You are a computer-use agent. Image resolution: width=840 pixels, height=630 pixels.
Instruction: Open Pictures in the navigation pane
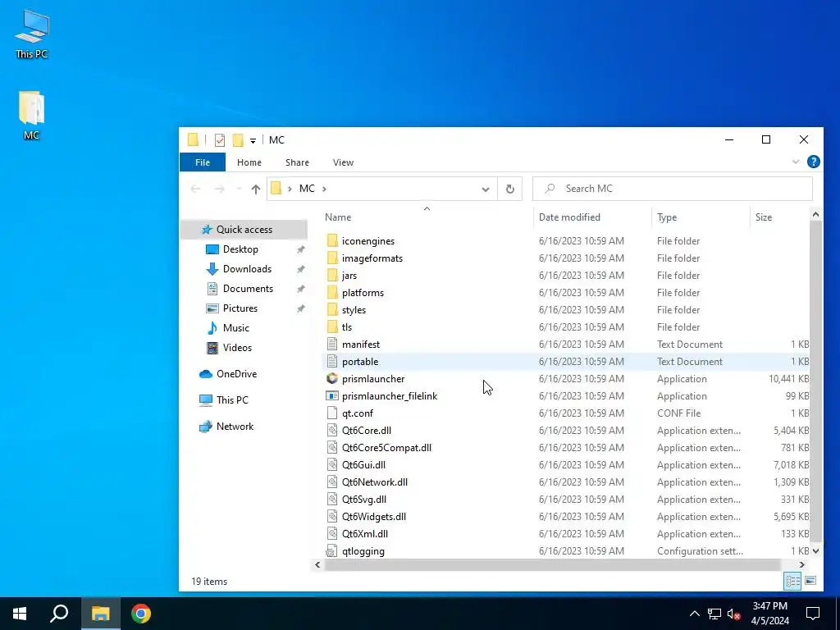pyautogui.click(x=240, y=308)
